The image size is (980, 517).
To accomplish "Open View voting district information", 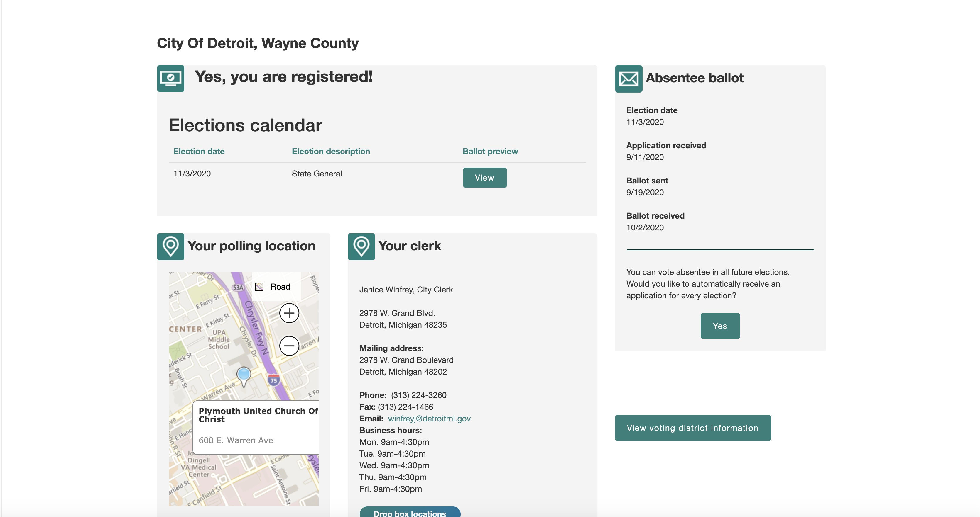I will click(x=692, y=428).
